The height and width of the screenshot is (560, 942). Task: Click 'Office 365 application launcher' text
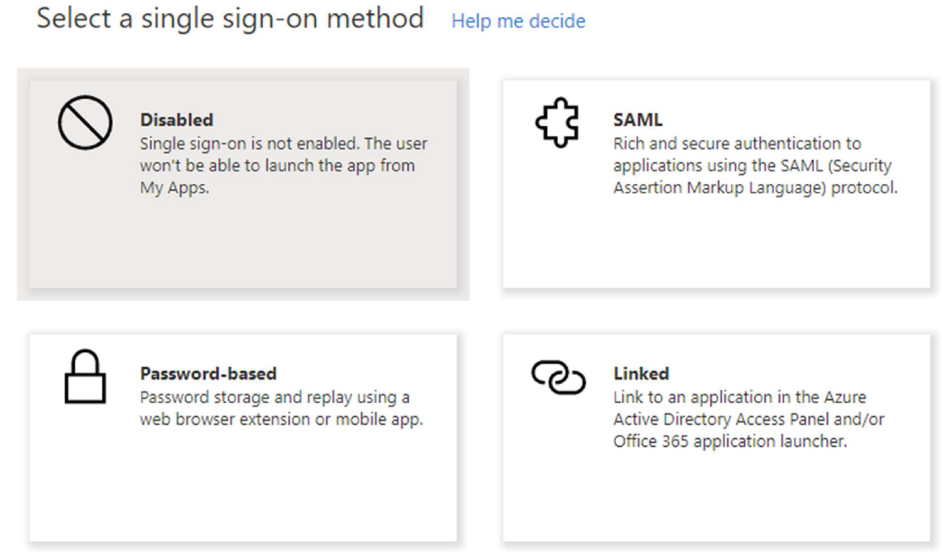coord(729,442)
